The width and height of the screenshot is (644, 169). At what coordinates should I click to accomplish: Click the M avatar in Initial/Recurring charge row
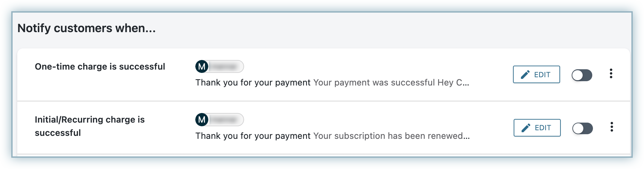202,120
